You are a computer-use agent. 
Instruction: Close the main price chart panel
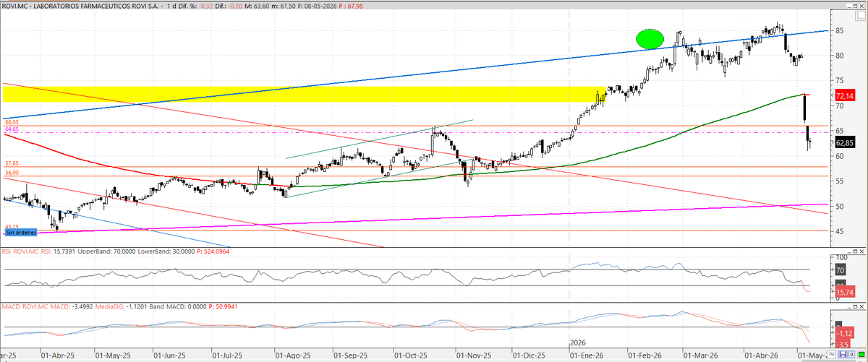point(861,6)
